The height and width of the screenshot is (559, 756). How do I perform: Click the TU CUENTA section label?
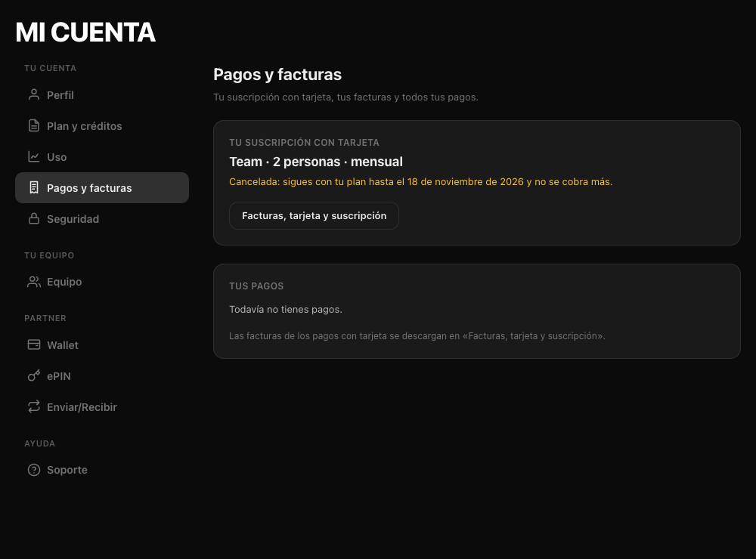(50, 68)
